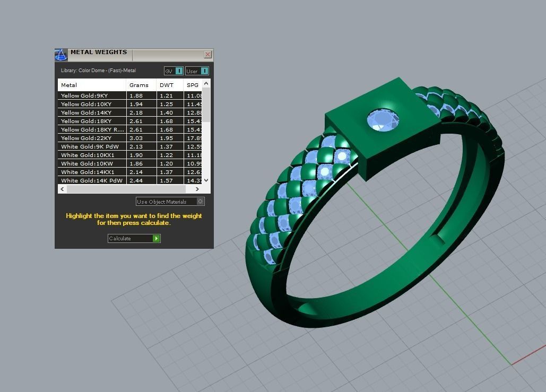Click the 1.95 DWT value

coord(167,138)
